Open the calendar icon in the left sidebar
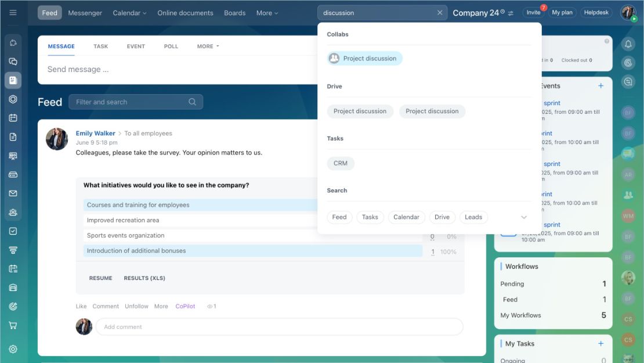 tap(13, 118)
